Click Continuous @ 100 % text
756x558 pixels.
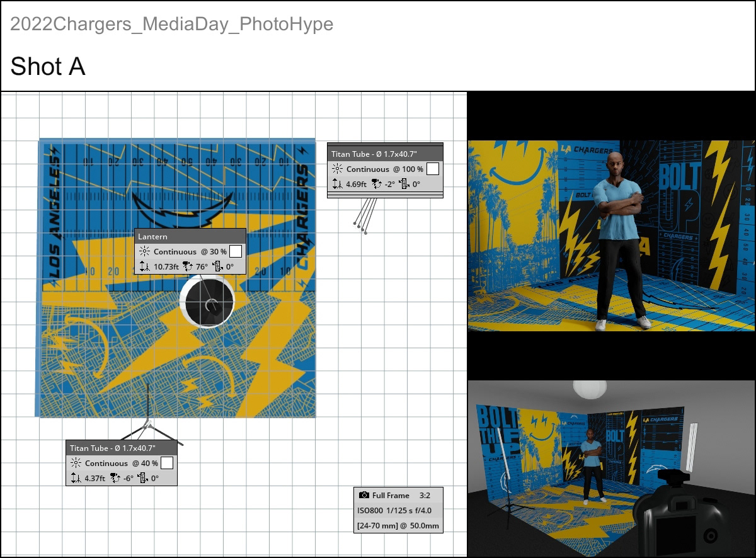[385, 169]
